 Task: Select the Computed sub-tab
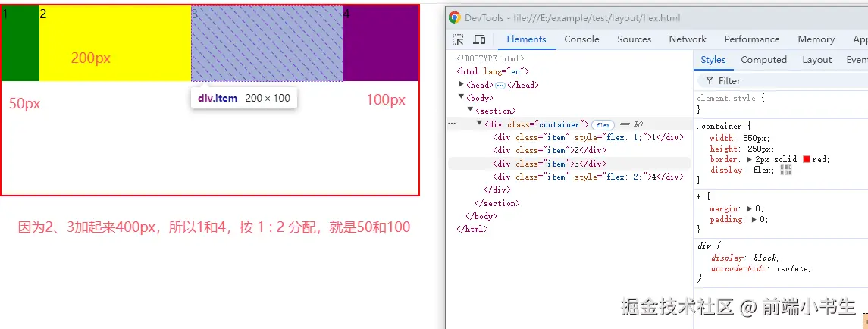pyautogui.click(x=764, y=60)
